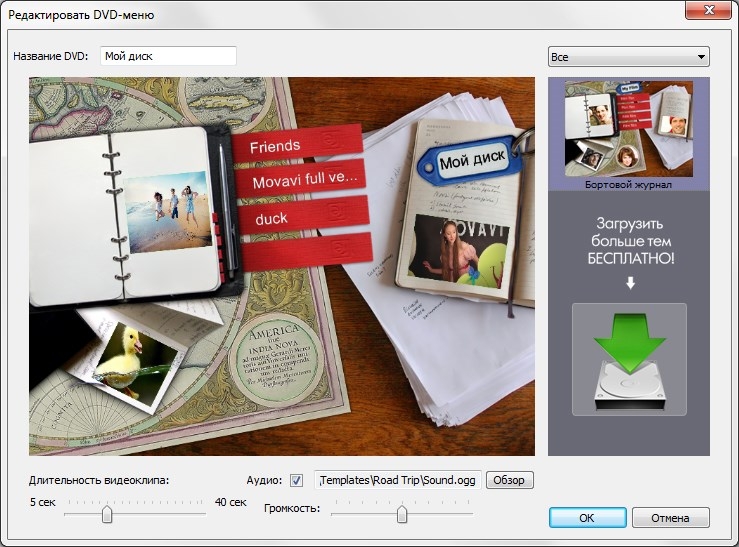Click the Громкость volume slider handle
Viewport: 739px width, 547px height.
(x=402, y=514)
